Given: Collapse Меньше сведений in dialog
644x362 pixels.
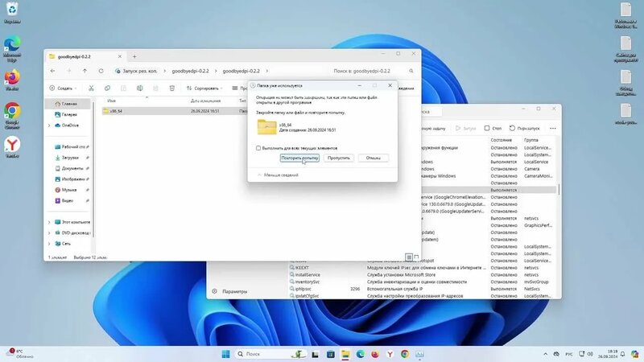Looking at the screenshot, I should (x=278, y=175).
